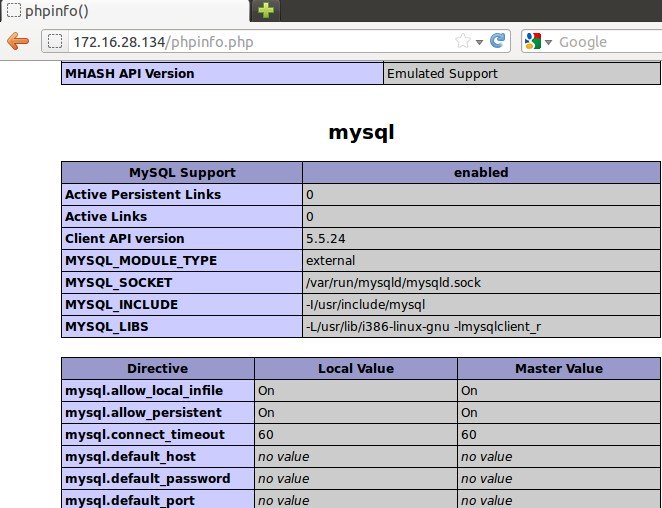Select the mysql.connect_timeout directive
Image resolution: width=662 pixels, height=508 pixels.
[x=145, y=435]
